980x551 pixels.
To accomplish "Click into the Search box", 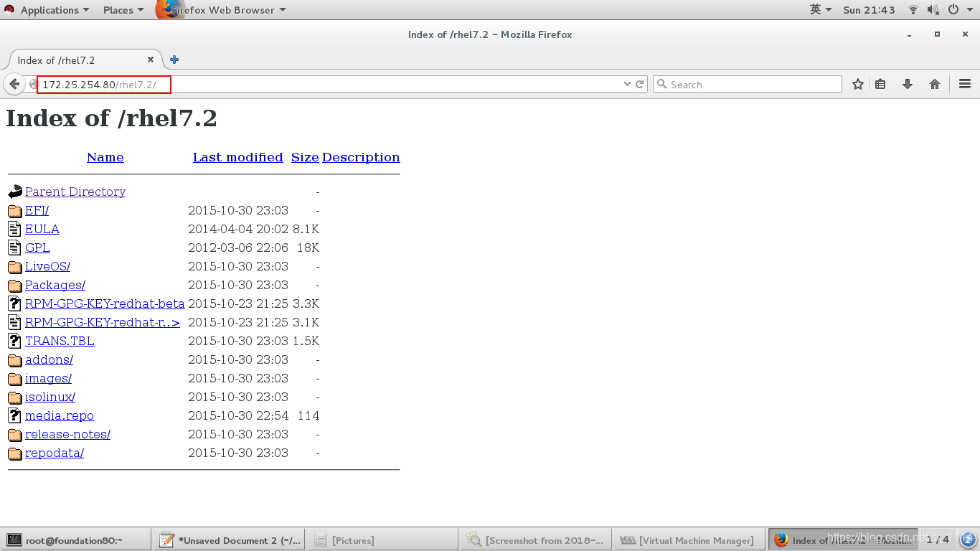I will (748, 84).
